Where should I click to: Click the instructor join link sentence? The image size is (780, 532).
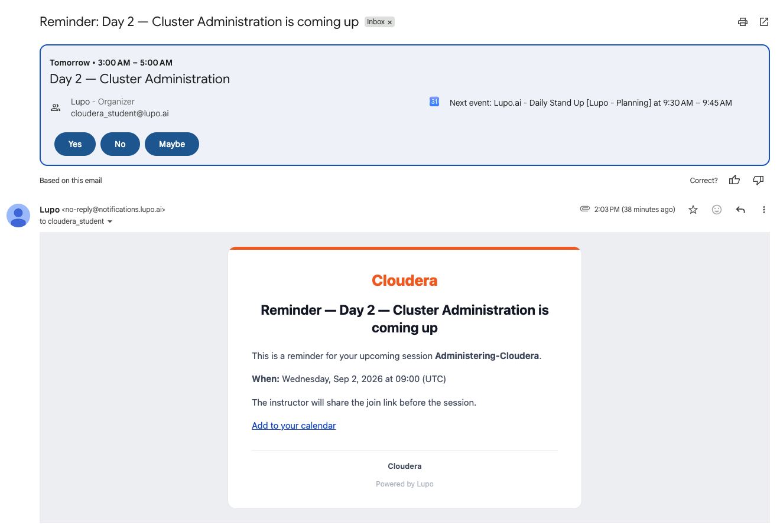[364, 403]
